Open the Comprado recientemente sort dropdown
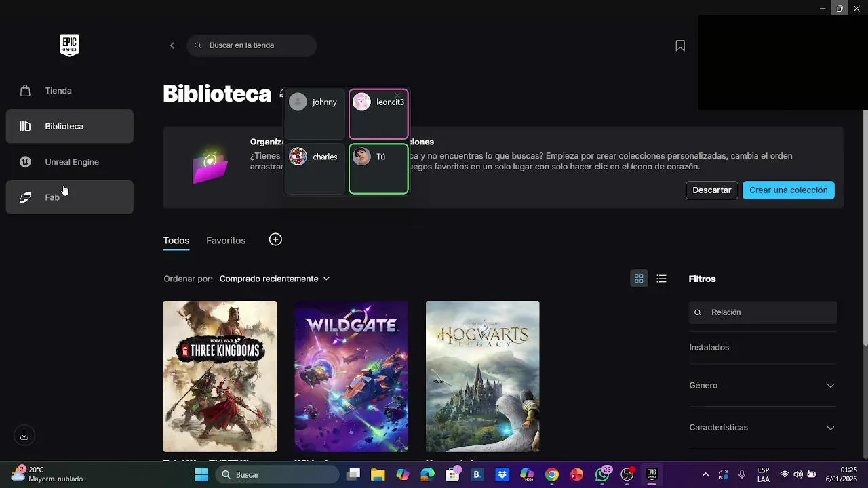This screenshot has width=868, height=488. tap(275, 279)
